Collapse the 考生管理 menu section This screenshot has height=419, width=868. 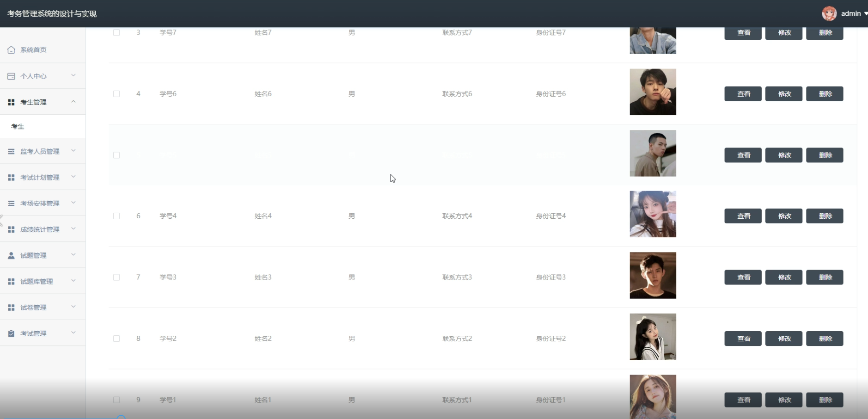(x=73, y=102)
